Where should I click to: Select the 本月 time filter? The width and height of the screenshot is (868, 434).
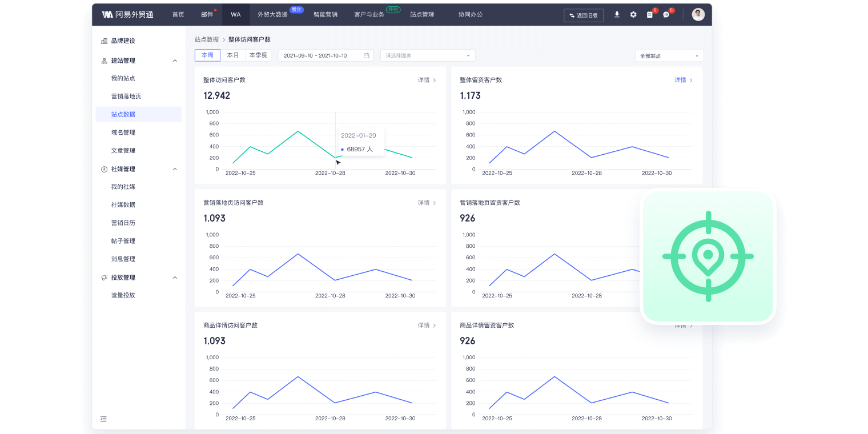233,55
